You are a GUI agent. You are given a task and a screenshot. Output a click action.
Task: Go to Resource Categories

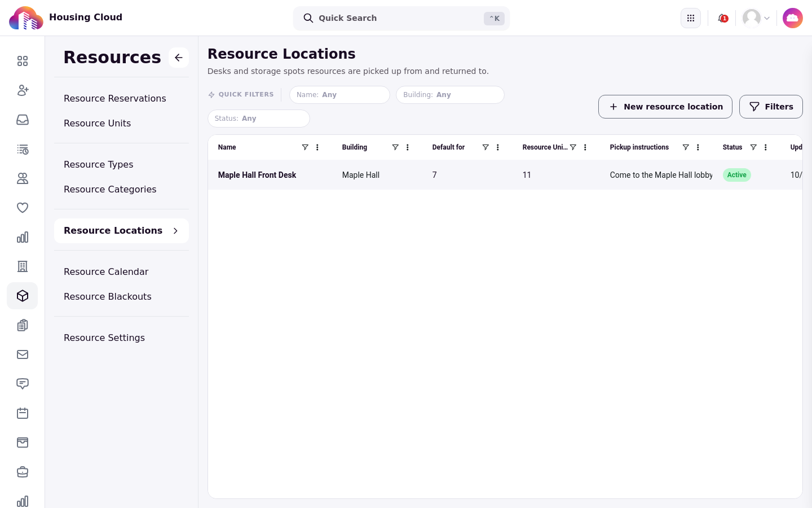110,189
